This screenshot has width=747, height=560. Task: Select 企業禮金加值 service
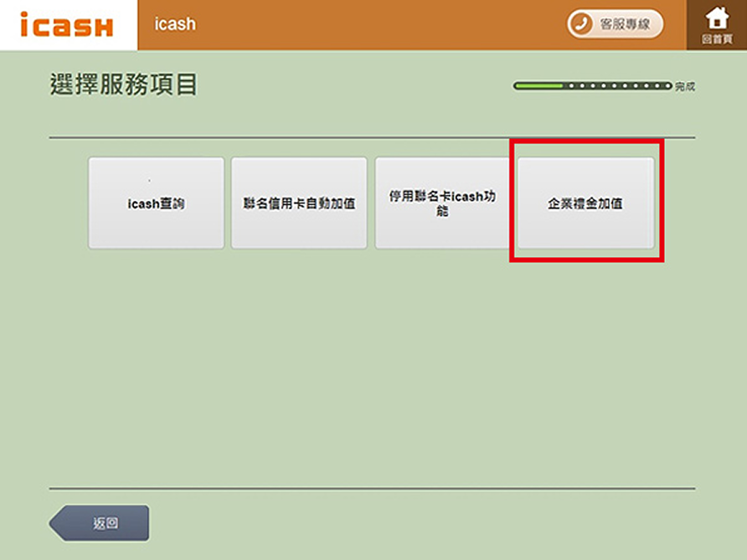pyautogui.click(x=586, y=203)
